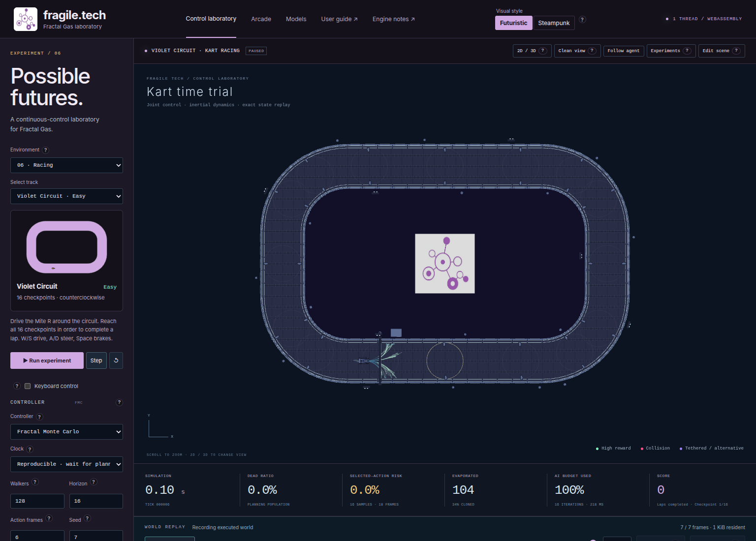756x541 pixels.
Task: Click help icon beside Controller label
Action: 39,417
